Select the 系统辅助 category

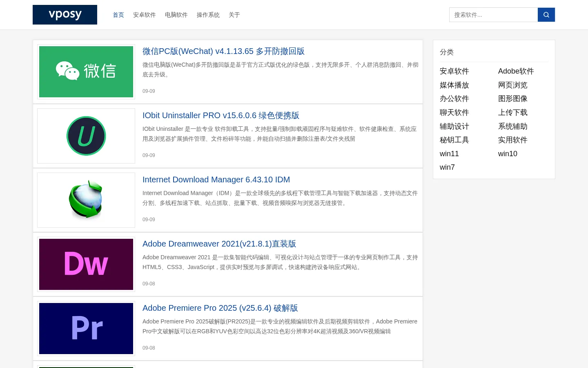click(513, 126)
